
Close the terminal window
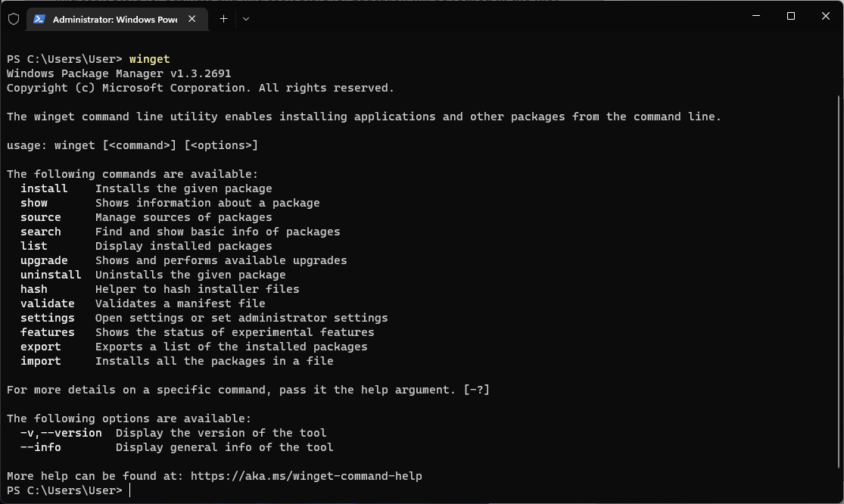coord(826,16)
